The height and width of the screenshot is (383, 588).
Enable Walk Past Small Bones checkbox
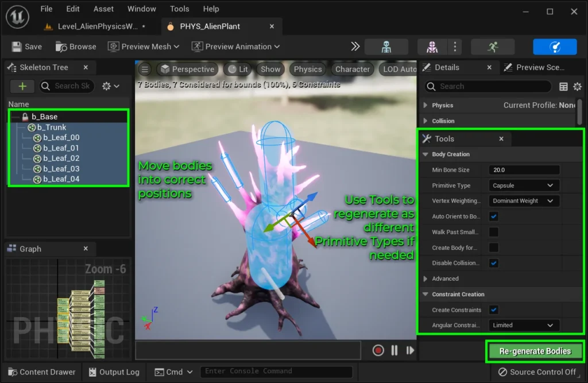click(494, 232)
